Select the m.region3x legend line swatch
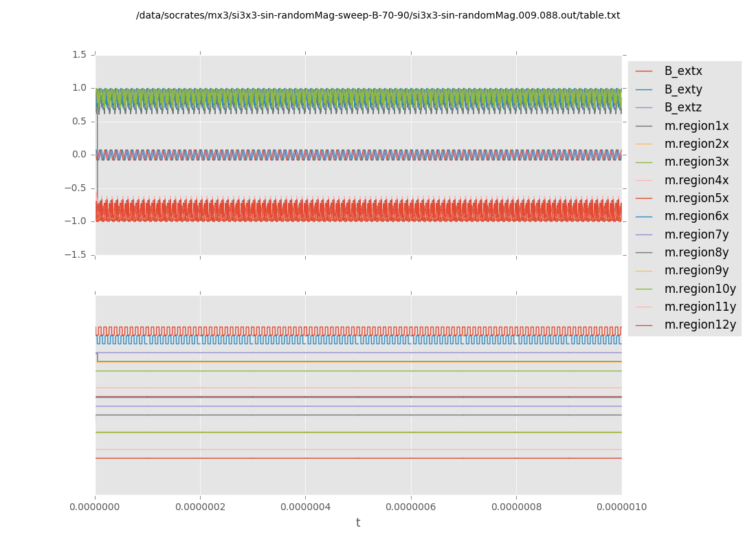 coord(643,162)
